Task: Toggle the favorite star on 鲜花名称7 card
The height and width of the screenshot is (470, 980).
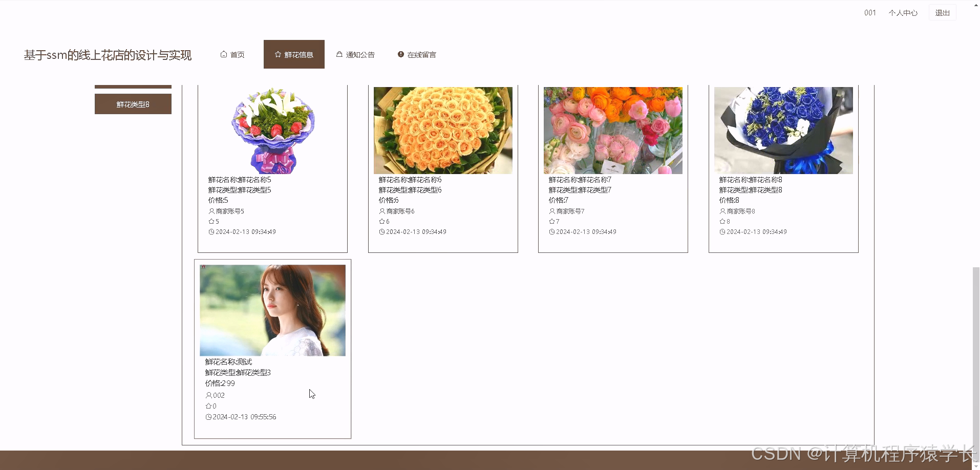Action: coord(551,221)
